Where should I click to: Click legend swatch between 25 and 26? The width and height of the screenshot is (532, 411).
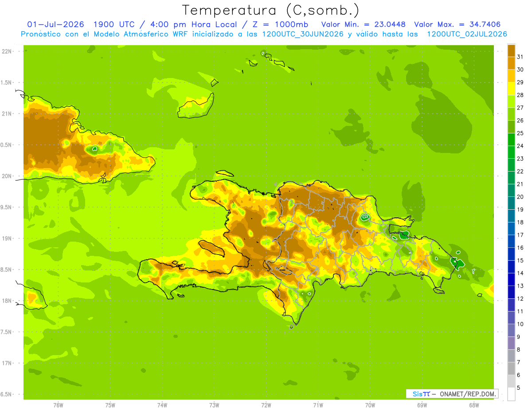(511, 127)
